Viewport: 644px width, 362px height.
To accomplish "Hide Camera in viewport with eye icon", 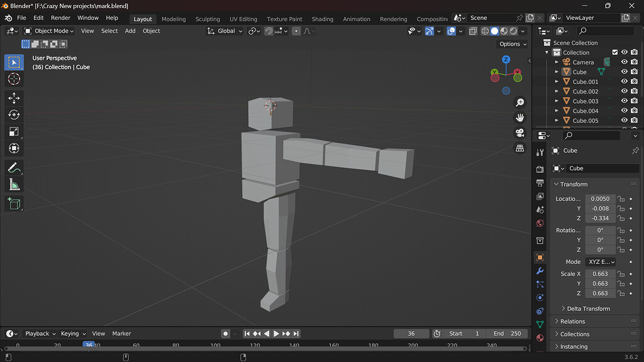I will [625, 62].
